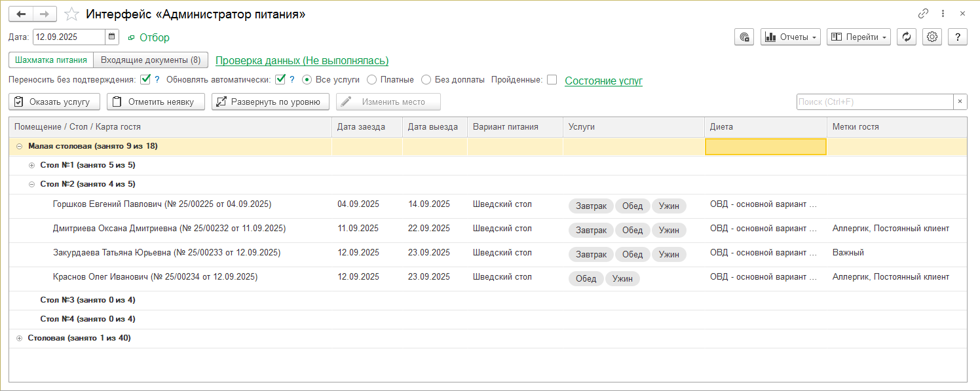Toggle 'Переносить без подтверждения' checkbox
This screenshot has width=980, height=391.
coord(145,80)
